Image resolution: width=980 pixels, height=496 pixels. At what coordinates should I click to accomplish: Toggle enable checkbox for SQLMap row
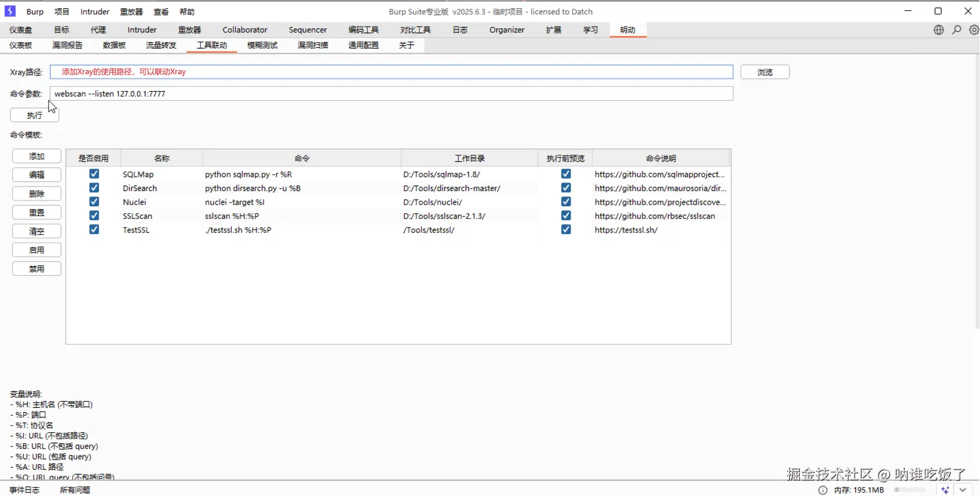point(94,174)
